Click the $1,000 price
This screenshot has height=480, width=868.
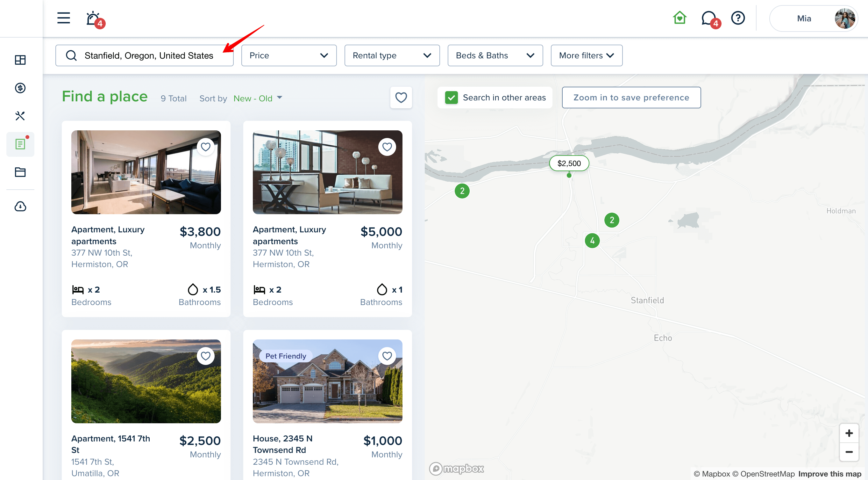tap(382, 441)
